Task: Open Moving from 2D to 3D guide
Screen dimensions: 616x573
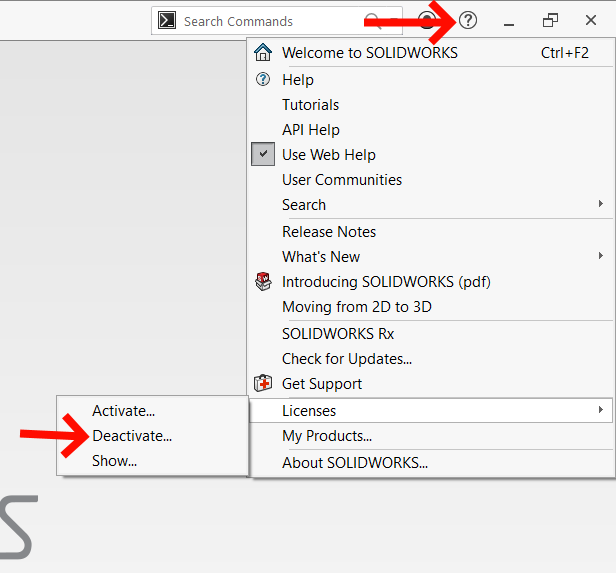Action: click(x=357, y=307)
